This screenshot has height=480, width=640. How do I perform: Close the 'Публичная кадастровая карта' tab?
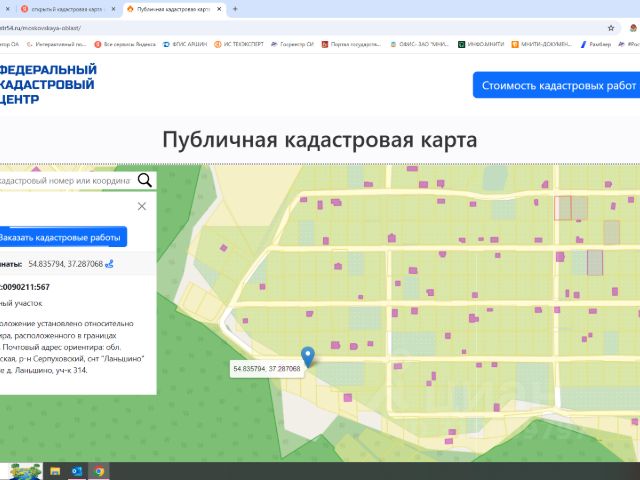219,9
